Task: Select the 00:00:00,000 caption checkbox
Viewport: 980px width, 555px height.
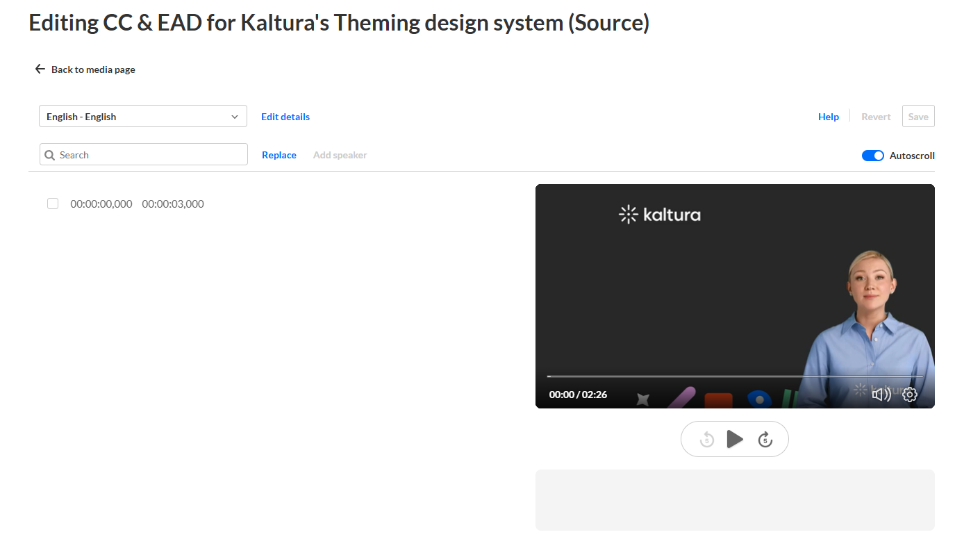Action: [x=53, y=204]
